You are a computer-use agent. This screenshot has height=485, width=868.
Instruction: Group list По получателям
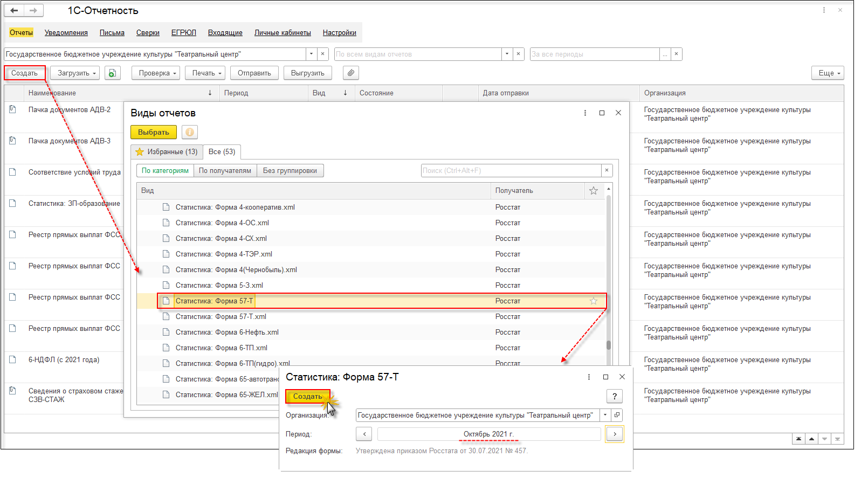225,170
